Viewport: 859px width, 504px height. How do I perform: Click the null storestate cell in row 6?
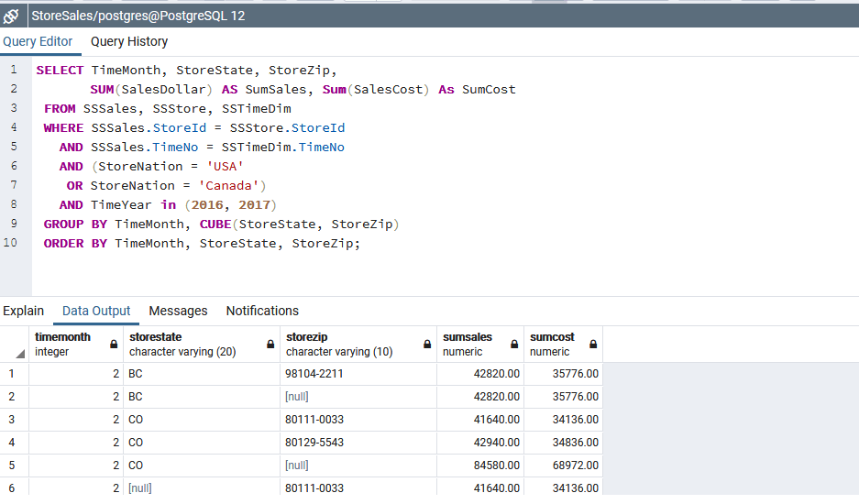click(140, 488)
